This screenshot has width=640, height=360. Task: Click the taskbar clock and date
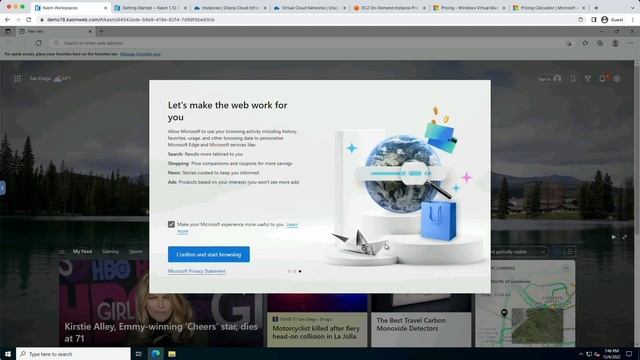(x=611, y=354)
